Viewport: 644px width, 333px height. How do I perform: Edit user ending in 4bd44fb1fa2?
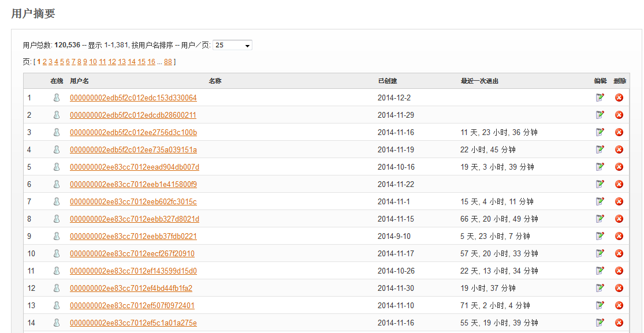pyautogui.click(x=600, y=288)
